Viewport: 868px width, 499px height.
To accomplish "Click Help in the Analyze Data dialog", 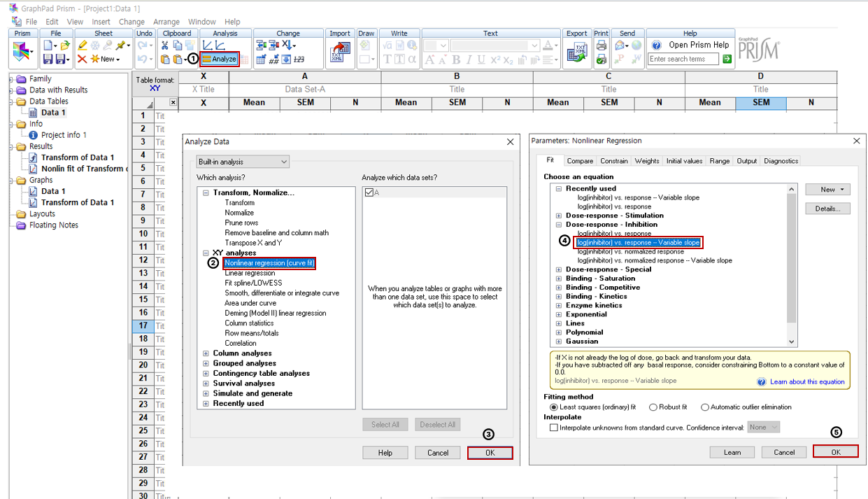I will click(385, 453).
